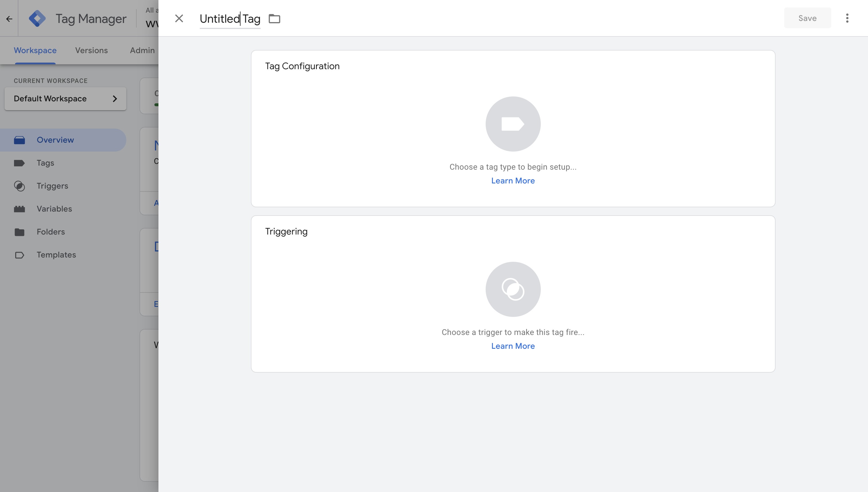Switch to the Versions tab
This screenshot has width=868, height=492.
91,50
